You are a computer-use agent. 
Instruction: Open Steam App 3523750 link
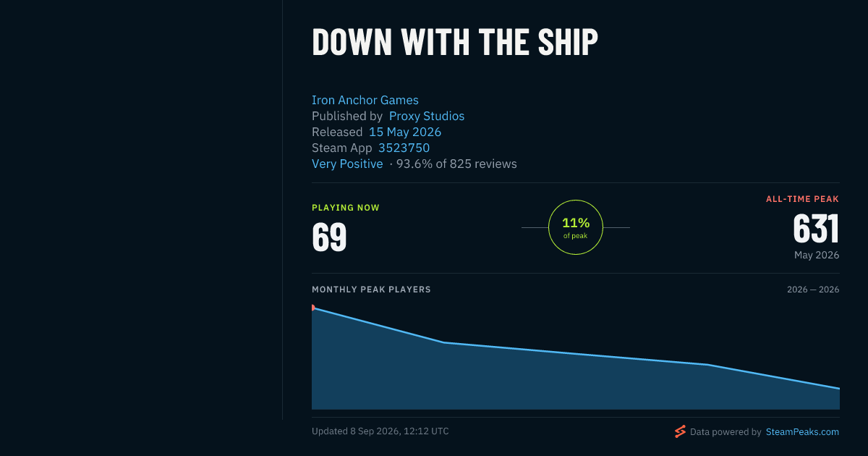(x=404, y=148)
